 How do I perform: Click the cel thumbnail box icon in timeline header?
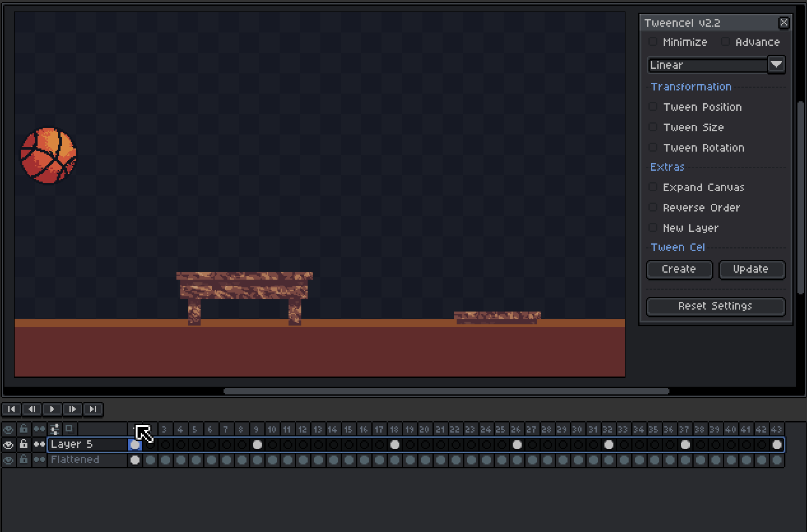[69, 429]
